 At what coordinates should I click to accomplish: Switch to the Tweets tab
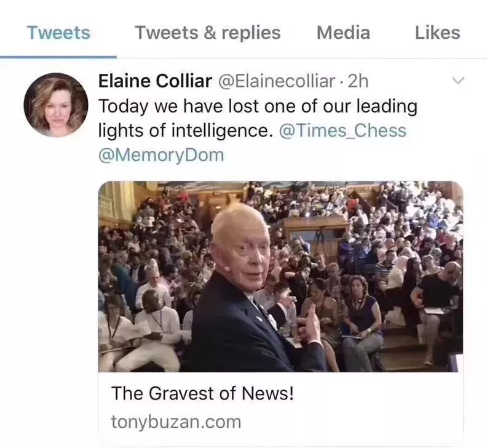tap(58, 33)
